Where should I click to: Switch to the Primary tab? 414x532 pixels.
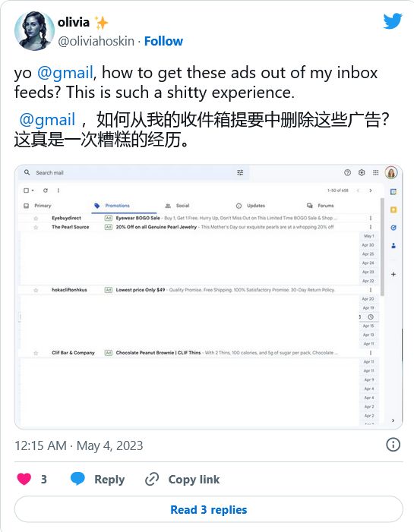click(x=37, y=206)
